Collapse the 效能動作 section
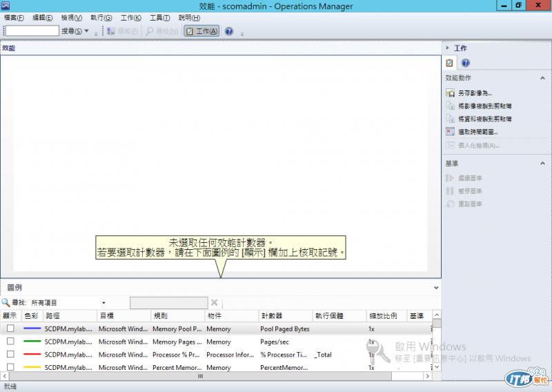The image size is (552, 392). pos(542,78)
